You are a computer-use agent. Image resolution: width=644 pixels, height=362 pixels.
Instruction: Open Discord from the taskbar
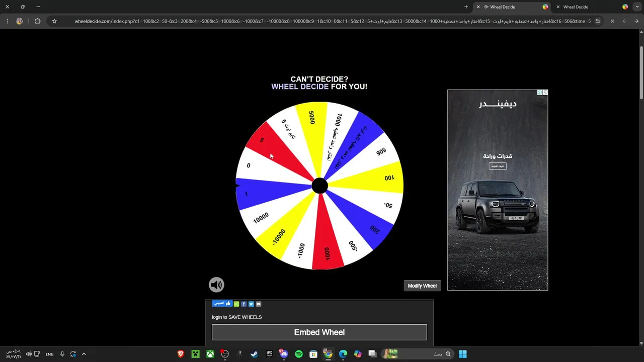tap(284, 354)
